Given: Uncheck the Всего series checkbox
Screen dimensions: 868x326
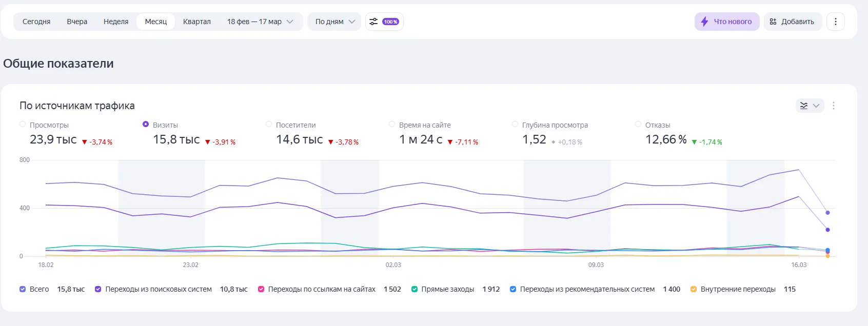Looking at the screenshot, I should [23, 289].
